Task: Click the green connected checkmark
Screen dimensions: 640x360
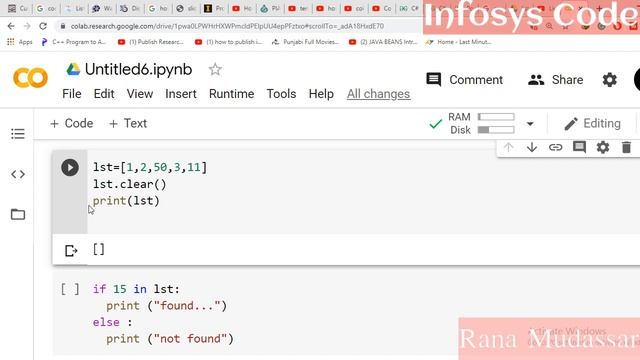Action: (x=436, y=124)
